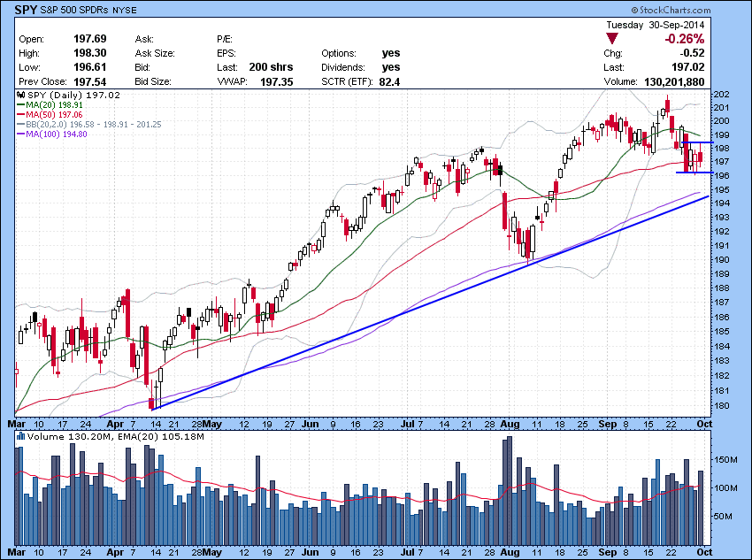Viewport: 752px width, 560px height.
Task: Click the lower blue support line near 196
Action: (x=694, y=173)
